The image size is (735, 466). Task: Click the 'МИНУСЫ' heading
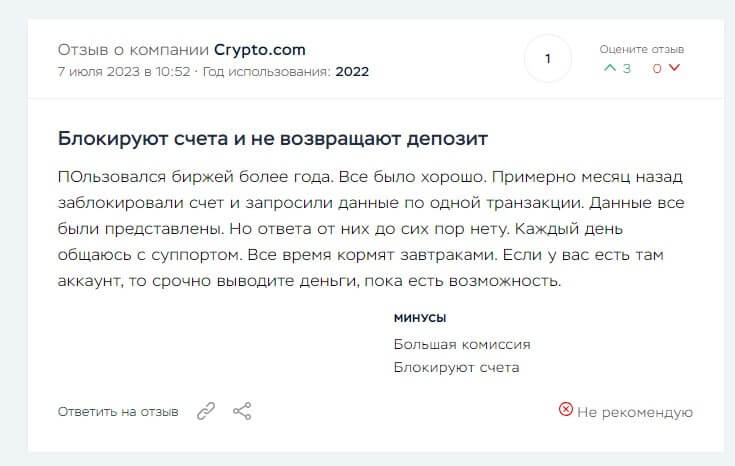[420, 318]
